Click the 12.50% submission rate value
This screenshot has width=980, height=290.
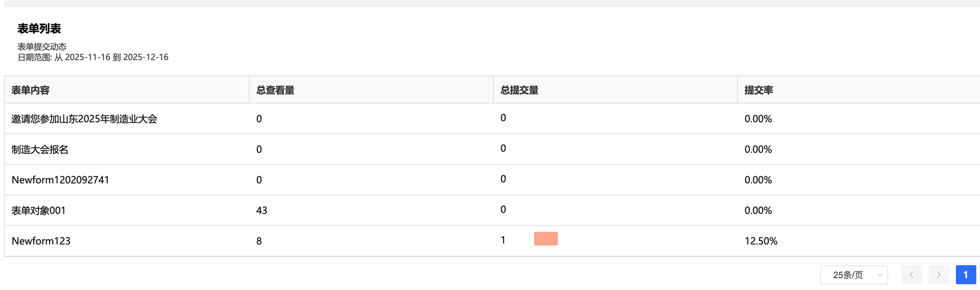761,241
